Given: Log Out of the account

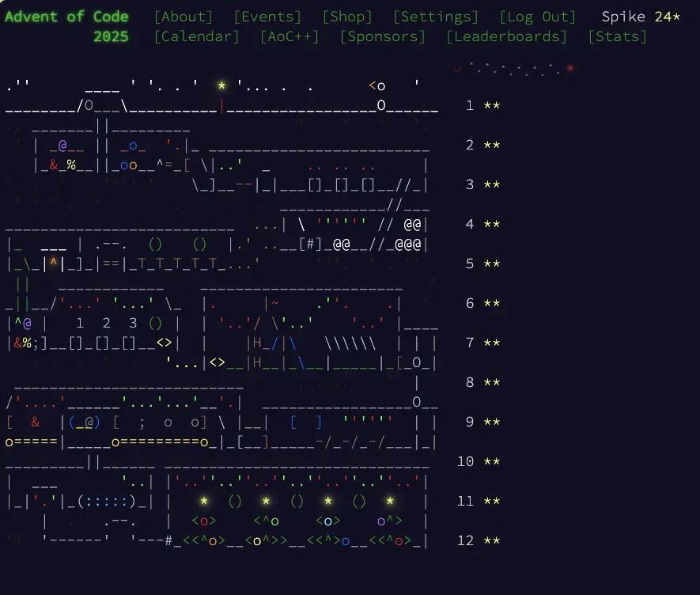Looking at the screenshot, I should point(538,17).
